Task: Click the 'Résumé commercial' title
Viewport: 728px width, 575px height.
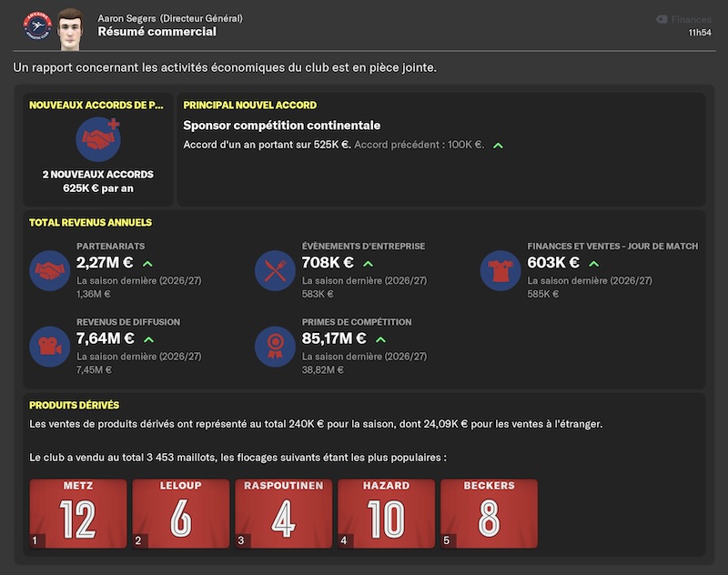Action: 157,32
